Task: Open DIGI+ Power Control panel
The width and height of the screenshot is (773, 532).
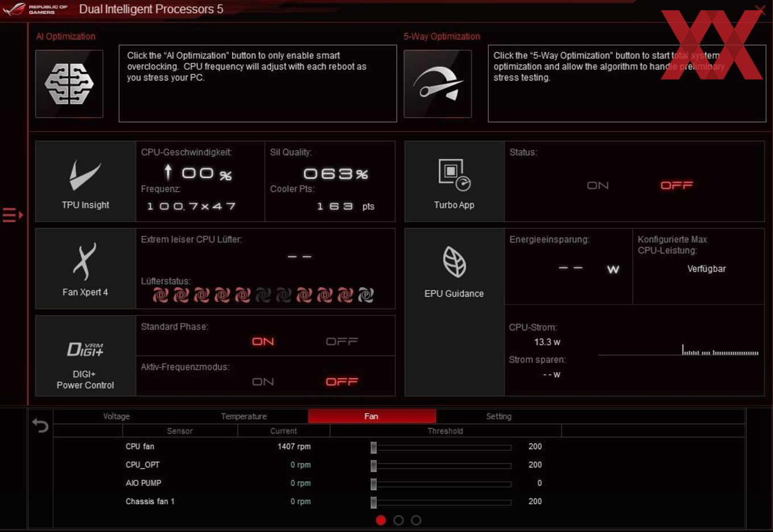Action: coord(86,356)
